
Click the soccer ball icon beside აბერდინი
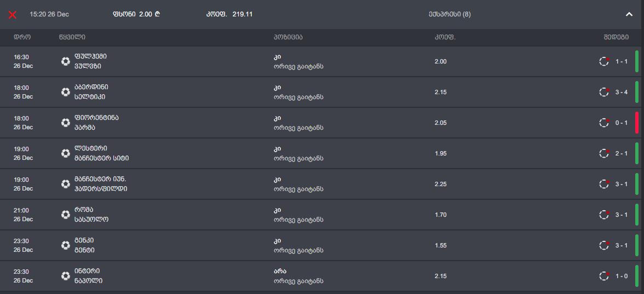pos(66,92)
